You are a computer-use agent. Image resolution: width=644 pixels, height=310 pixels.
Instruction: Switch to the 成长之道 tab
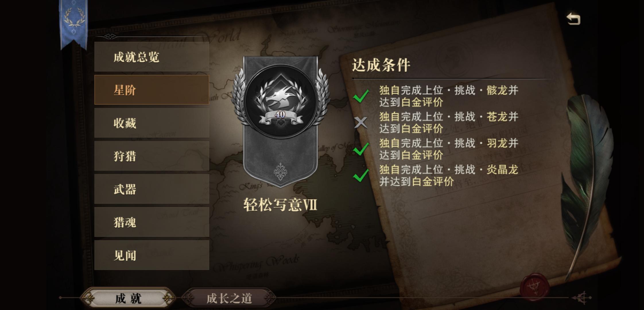pyautogui.click(x=229, y=298)
